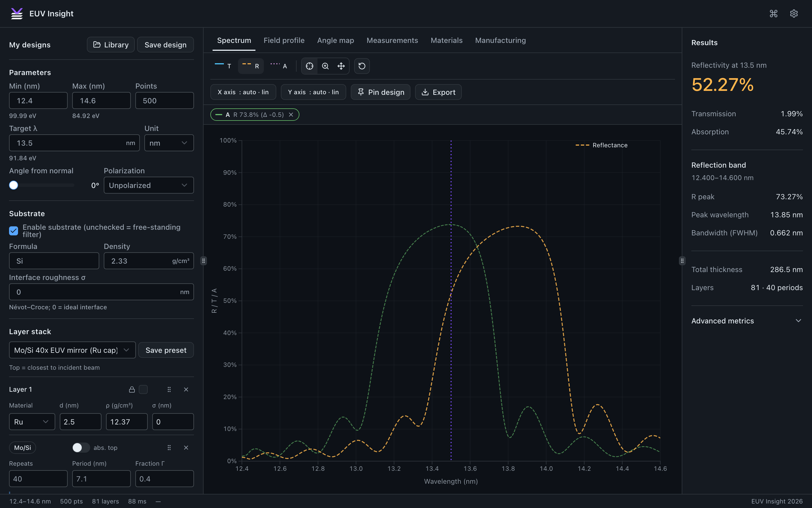Open the Polarization dropdown
Screen dimensions: 812x508
pyautogui.click(x=149, y=185)
